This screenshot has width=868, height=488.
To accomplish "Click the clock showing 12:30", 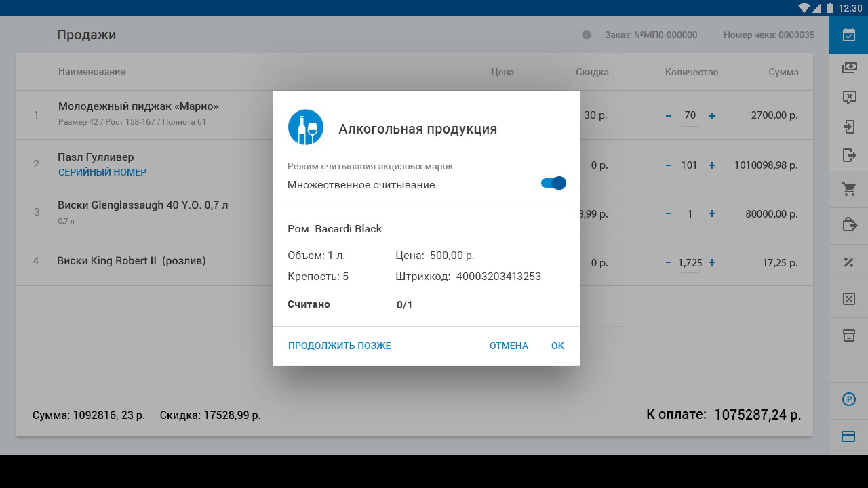I will point(850,8).
